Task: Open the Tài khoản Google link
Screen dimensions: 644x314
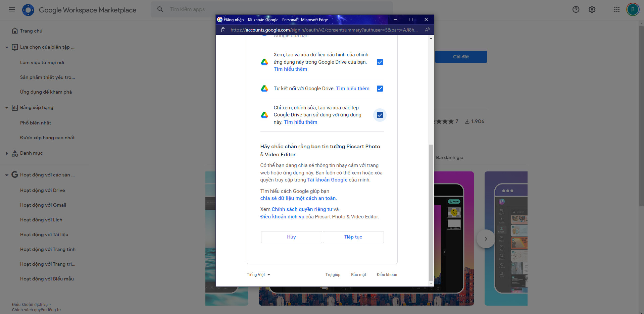Action: click(x=327, y=180)
